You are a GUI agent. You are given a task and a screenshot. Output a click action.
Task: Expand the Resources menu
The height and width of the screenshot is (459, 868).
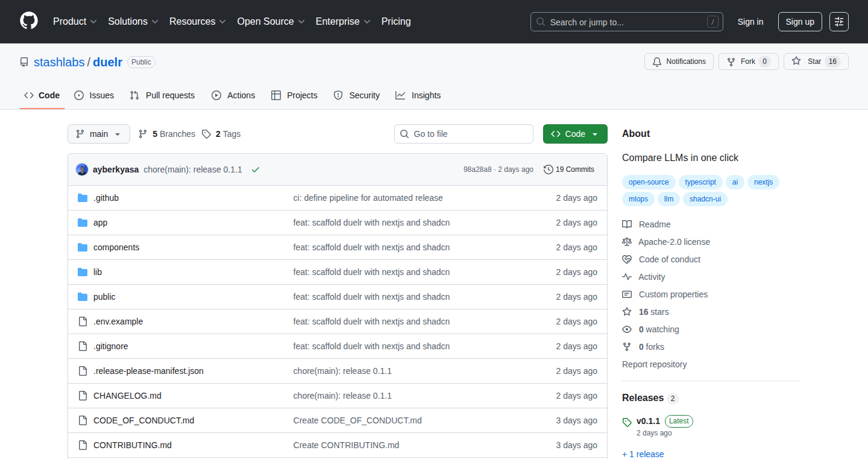[198, 22]
